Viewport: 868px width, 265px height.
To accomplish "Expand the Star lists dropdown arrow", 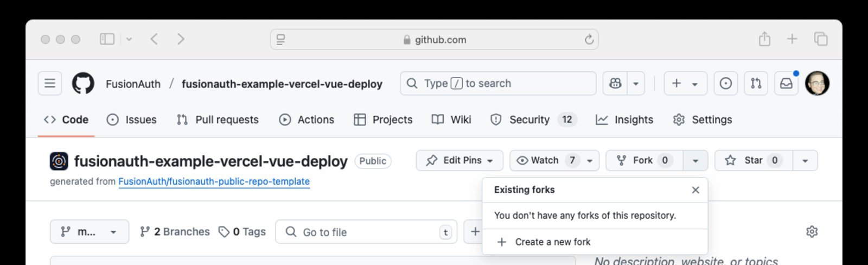I will point(805,161).
